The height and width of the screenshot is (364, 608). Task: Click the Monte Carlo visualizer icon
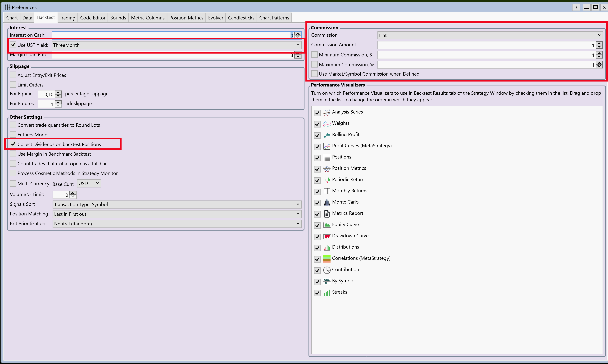pos(327,202)
